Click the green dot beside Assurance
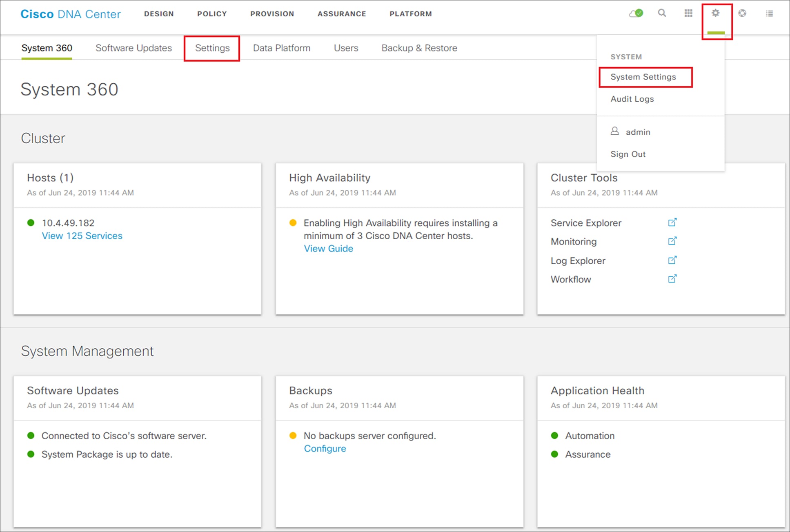The height and width of the screenshot is (532, 790). coord(554,454)
